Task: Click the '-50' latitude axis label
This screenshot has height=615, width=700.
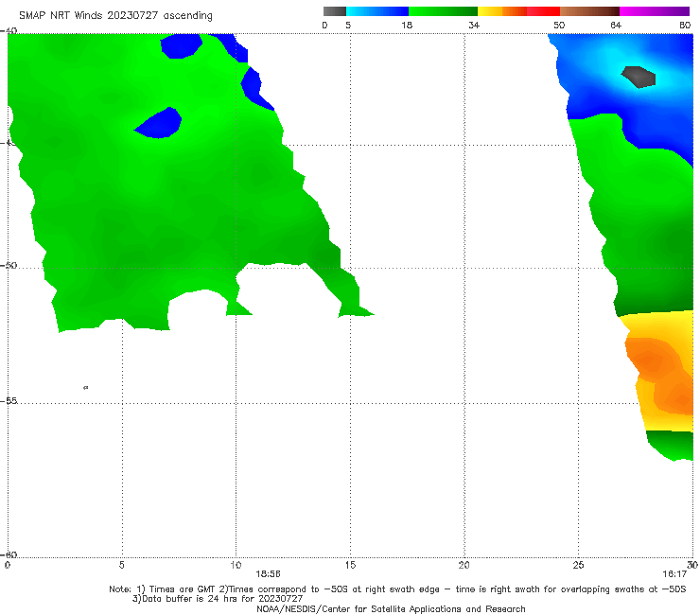Action: 9,266
